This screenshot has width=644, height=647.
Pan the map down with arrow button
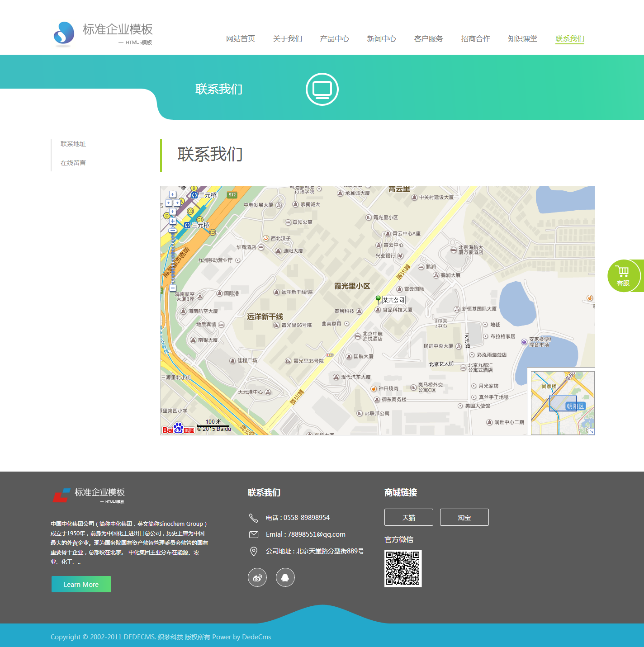tap(172, 211)
